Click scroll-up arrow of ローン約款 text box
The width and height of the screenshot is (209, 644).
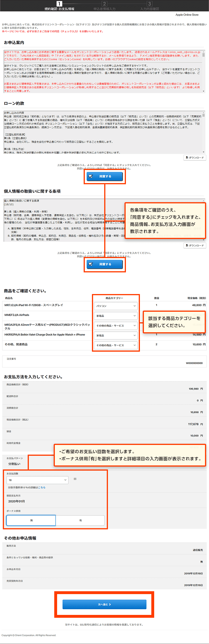tap(204, 113)
